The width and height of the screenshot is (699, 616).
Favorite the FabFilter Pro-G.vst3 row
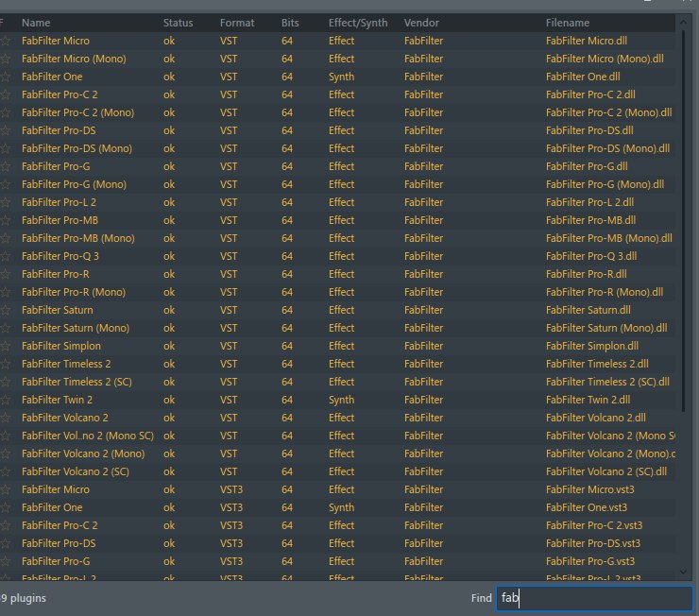5,561
